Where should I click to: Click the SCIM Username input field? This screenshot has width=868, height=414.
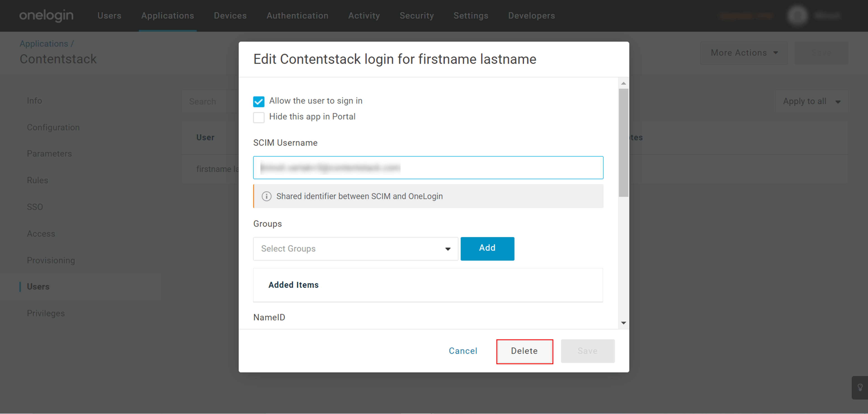(428, 168)
